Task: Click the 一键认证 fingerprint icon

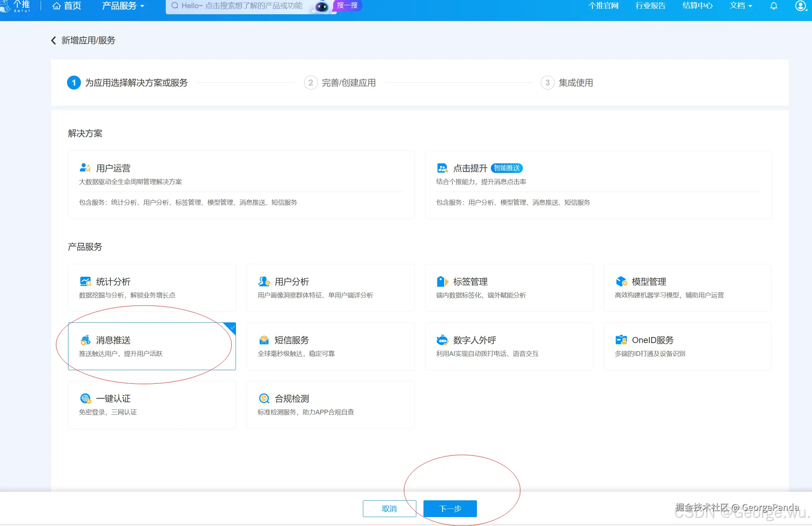Action: [x=85, y=398]
